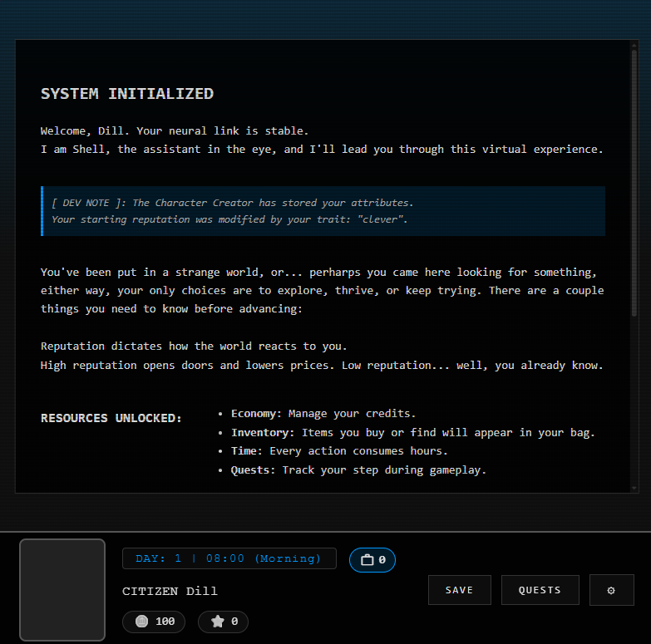Image resolution: width=651 pixels, height=644 pixels.
Task: Click the "Welcome, Dill." greeting line
Action: [175, 131]
